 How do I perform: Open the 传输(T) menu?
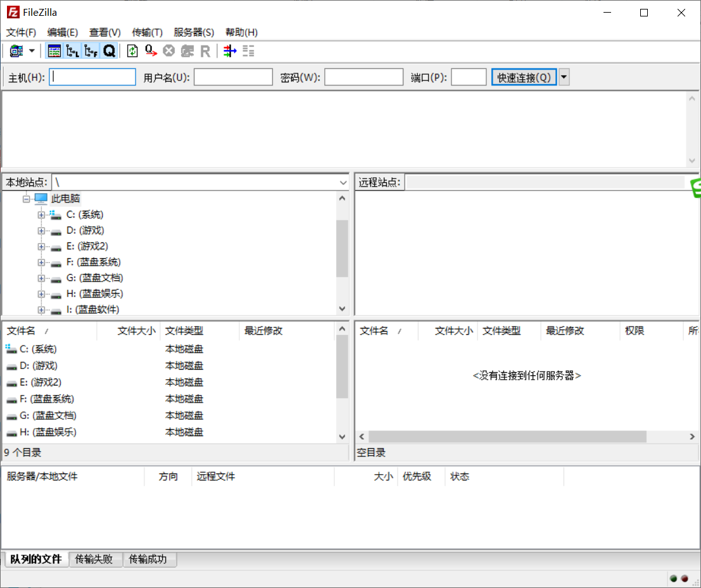(147, 32)
